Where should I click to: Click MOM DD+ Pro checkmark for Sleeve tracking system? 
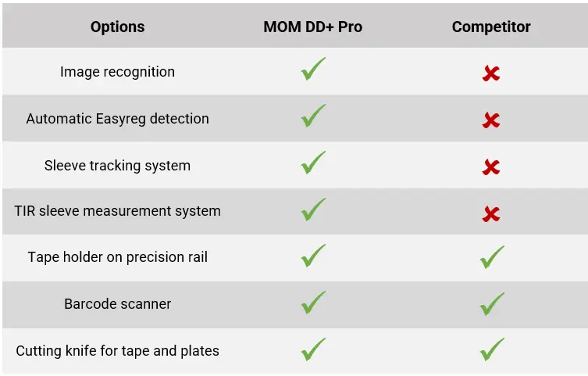pos(313,164)
